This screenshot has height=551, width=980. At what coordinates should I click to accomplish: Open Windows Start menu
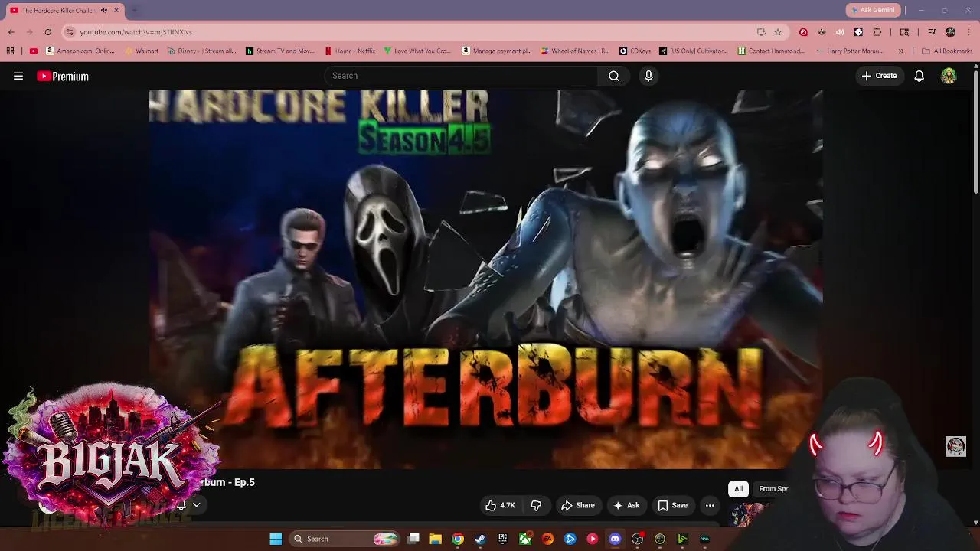[x=276, y=539]
